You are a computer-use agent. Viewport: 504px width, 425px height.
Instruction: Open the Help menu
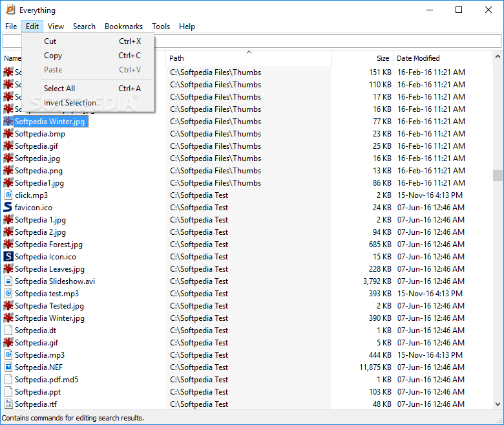[x=187, y=27]
